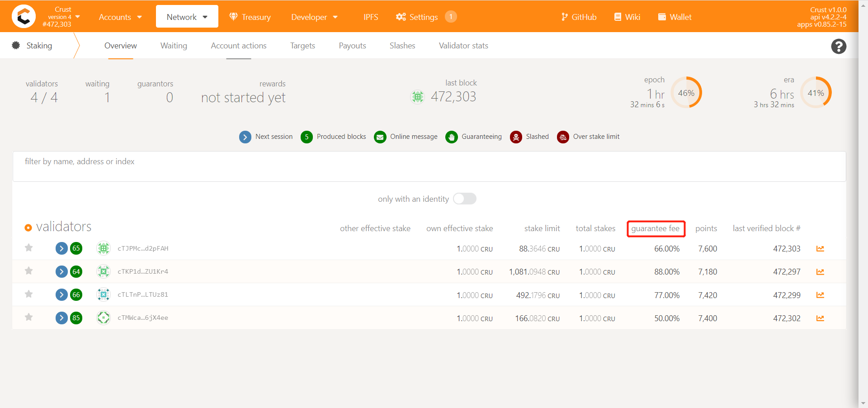Open address cTMWca...6jX4ee
The image size is (868, 408).
pyautogui.click(x=143, y=318)
